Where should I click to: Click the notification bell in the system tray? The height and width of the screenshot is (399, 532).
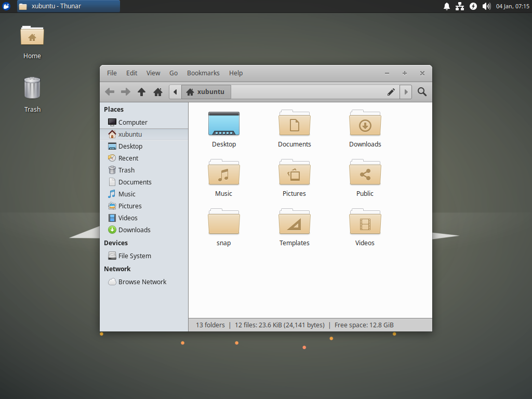(446, 6)
